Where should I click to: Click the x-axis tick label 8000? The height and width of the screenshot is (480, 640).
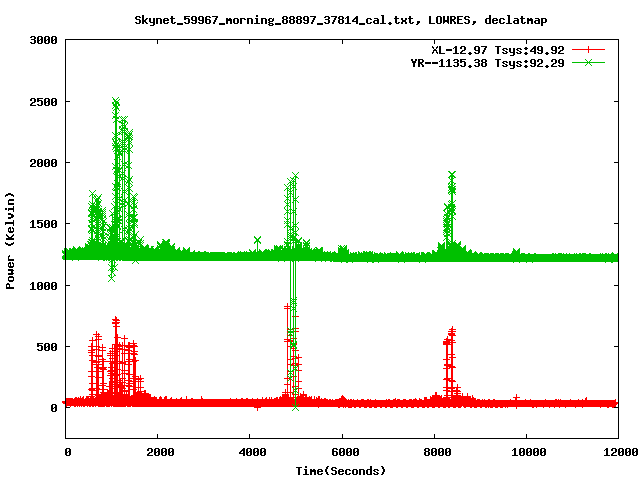point(437,452)
